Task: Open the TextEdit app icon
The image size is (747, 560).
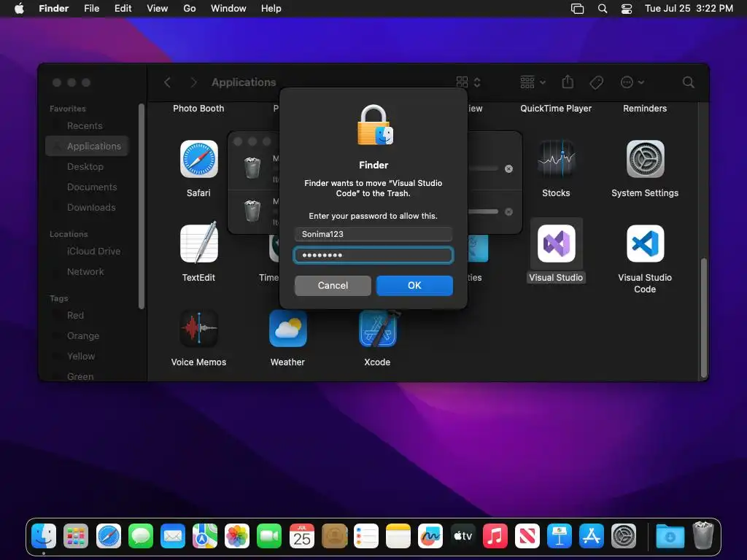Action: [198, 243]
